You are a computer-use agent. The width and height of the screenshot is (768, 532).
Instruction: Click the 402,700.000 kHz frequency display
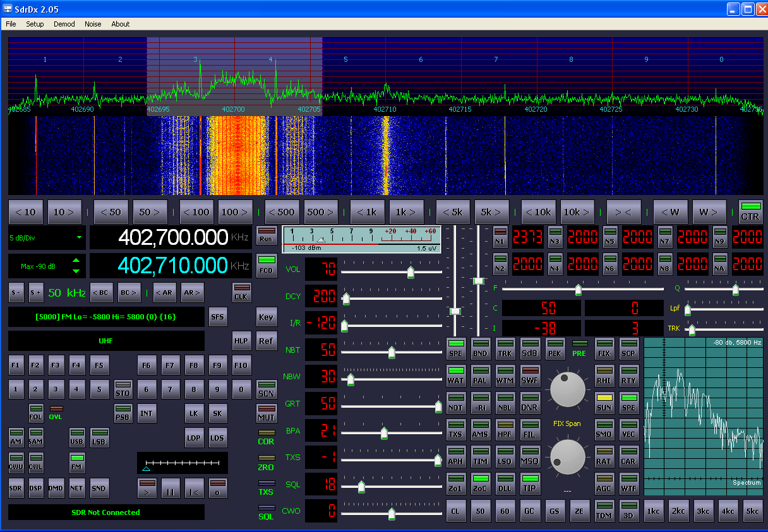tap(171, 238)
